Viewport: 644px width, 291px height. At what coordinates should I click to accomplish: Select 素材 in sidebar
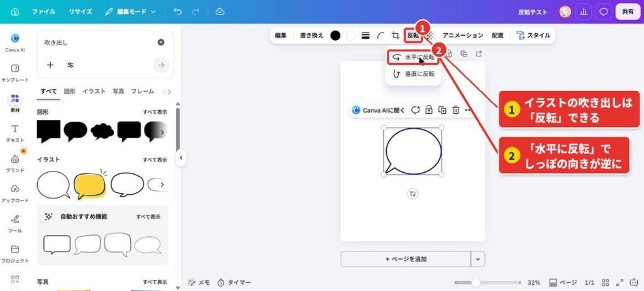click(15, 103)
